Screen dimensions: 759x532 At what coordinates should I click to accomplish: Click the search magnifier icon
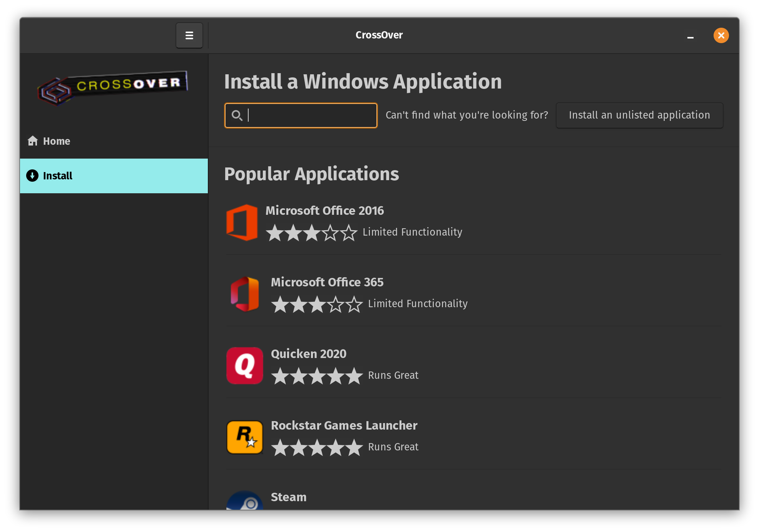(x=236, y=115)
